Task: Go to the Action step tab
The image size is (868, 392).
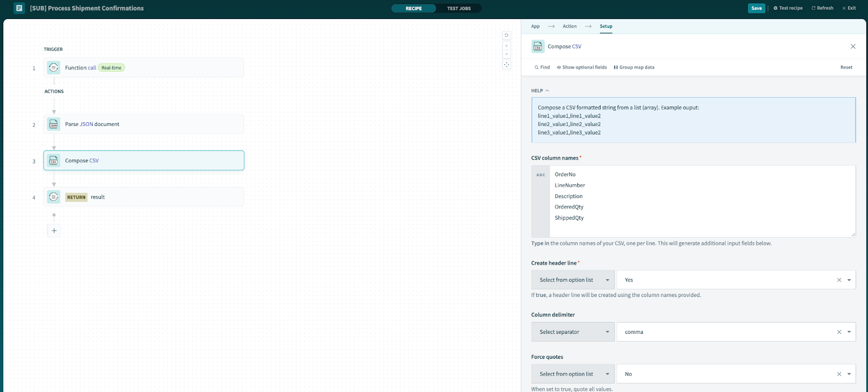Action: tap(570, 26)
